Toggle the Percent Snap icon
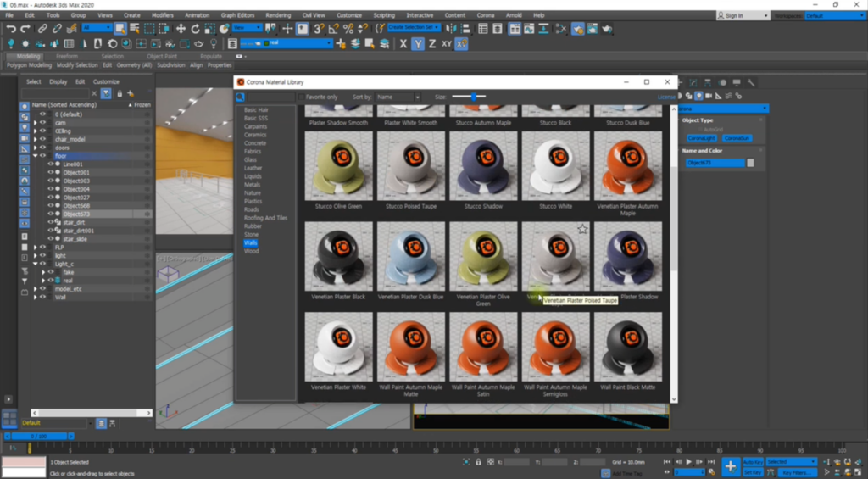 coord(348,29)
